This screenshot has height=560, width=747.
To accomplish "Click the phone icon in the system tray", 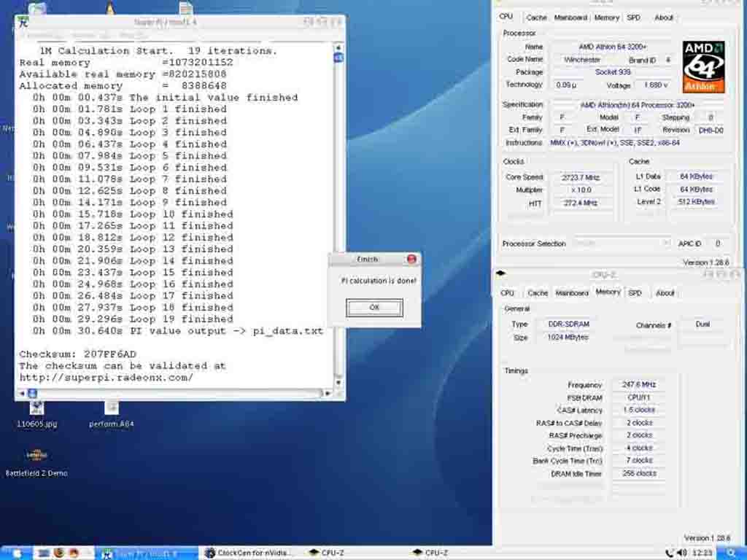I will click(669, 553).
